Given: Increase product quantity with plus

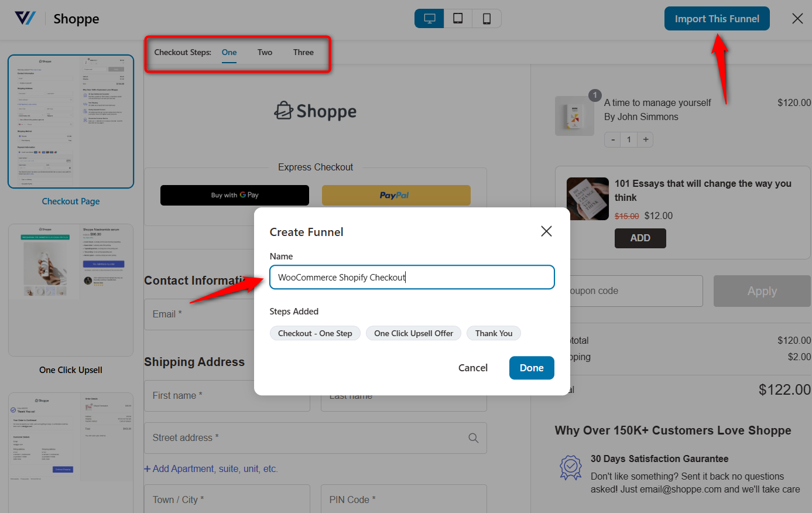Looking at the screenshot, I should click(x=645, y=139).
